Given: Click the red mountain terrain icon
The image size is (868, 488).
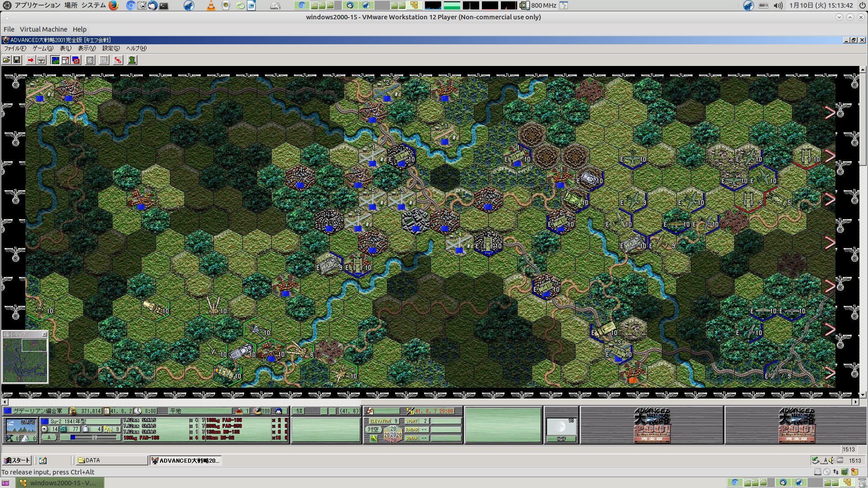Looking at the screenshot, I should [x=239, y=411].
